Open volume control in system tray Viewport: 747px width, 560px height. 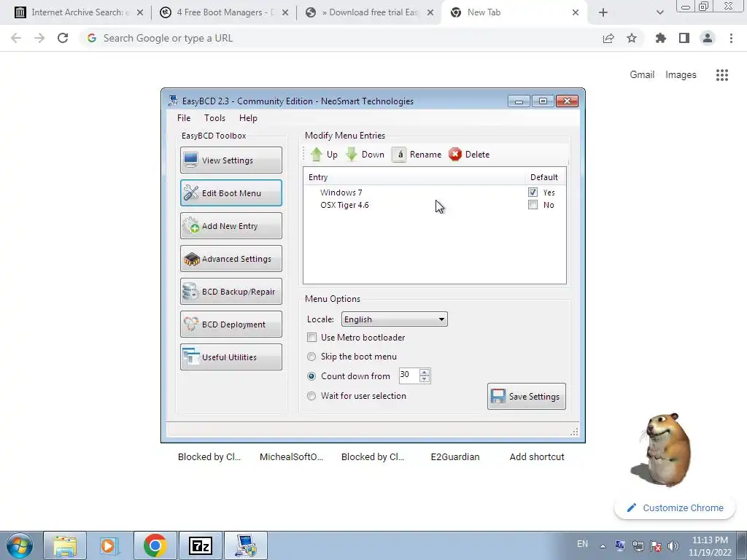(673, 545)
